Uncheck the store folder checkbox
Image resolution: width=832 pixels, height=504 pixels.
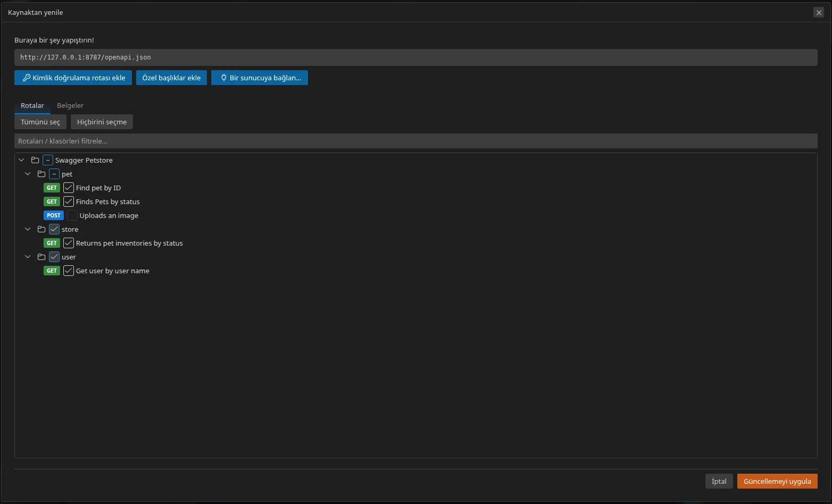coord(54,229)
